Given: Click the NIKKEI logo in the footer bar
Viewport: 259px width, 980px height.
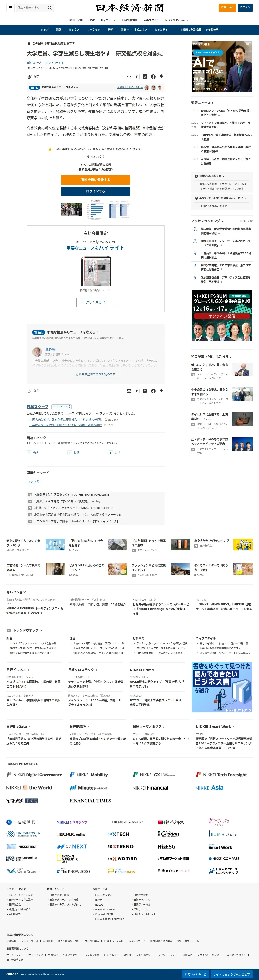Looking at the screenshot, I should pos(12,974).
